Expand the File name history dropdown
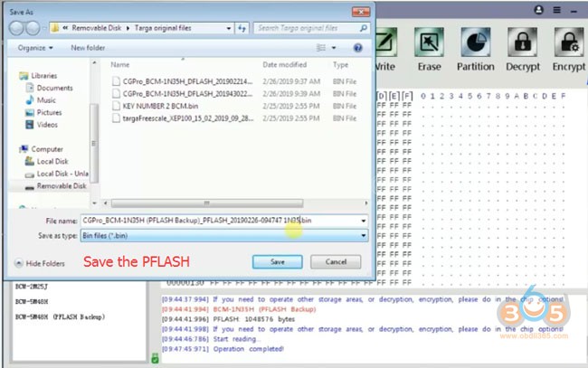Viewport: 588px width, 368px height. tap(363, 221)
